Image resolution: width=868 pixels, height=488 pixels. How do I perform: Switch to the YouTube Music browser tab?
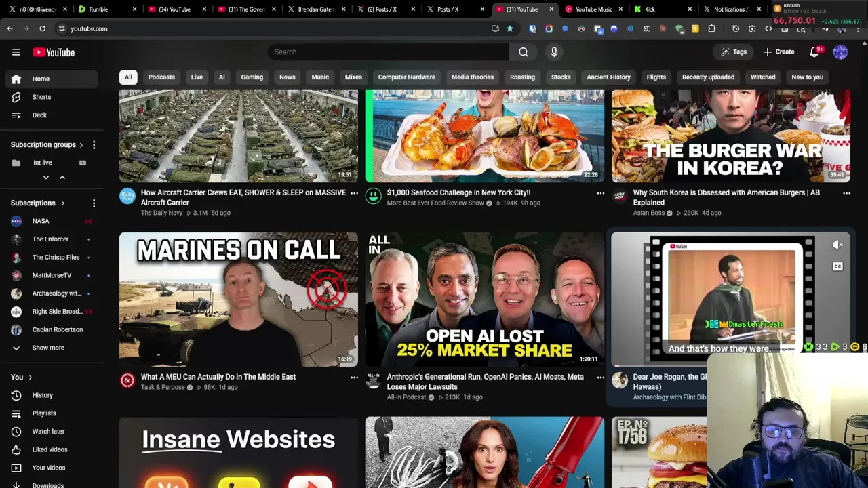pos(593,9)
